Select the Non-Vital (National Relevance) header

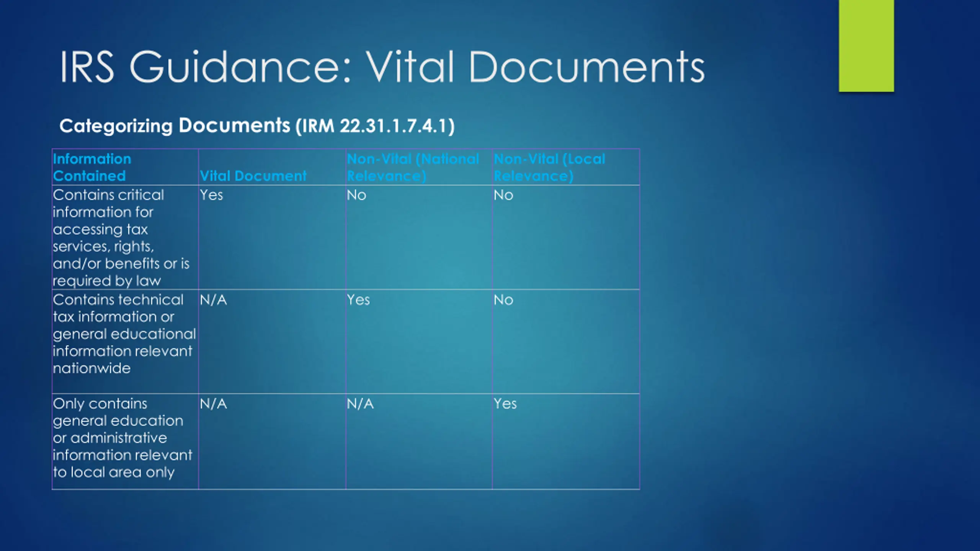tap(413, 167)
